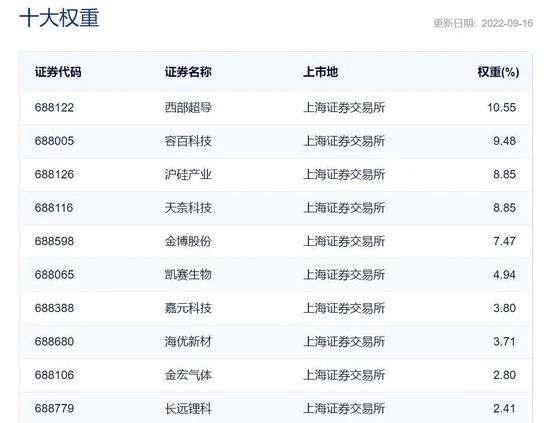
Task: Click the 上市地 column header
Action: pyautogui.click(x=321, y=72)
